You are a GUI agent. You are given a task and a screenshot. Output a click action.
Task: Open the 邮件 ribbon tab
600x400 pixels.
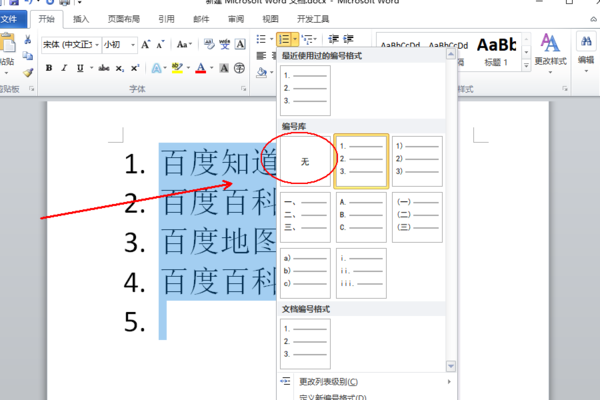201,19
